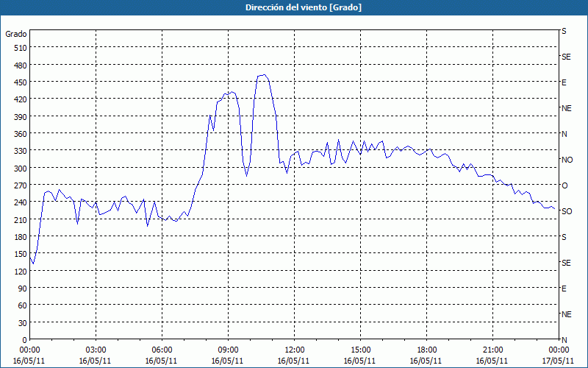This screenshot has height=368, width=588.
Task: Select the 16/05/11 date under 06:00
Action: pos(161,361)
